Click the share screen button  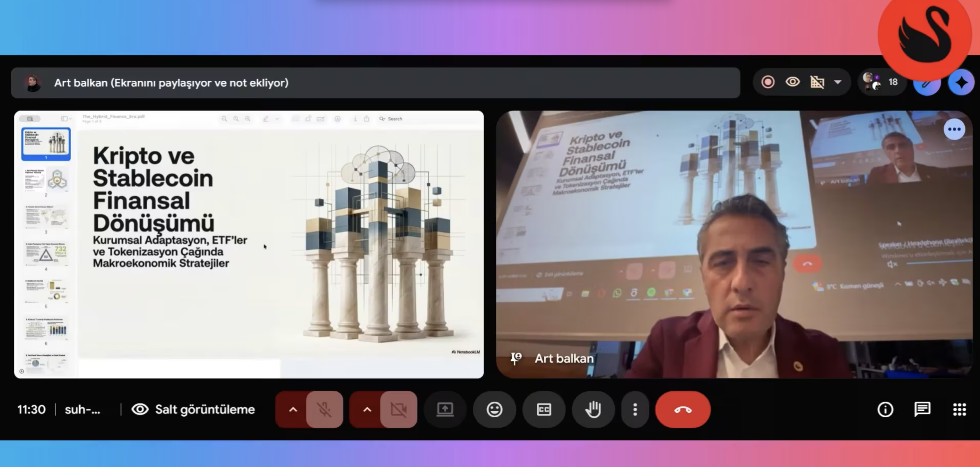(x=445, y=410)
